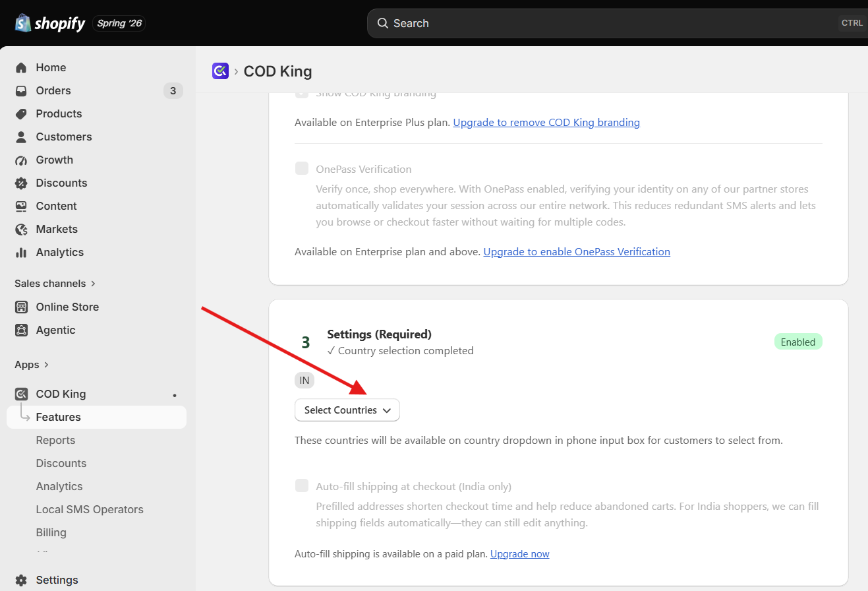
Task: Click the Content image icon
Action: pyautogui.click(x=21, y=206)
